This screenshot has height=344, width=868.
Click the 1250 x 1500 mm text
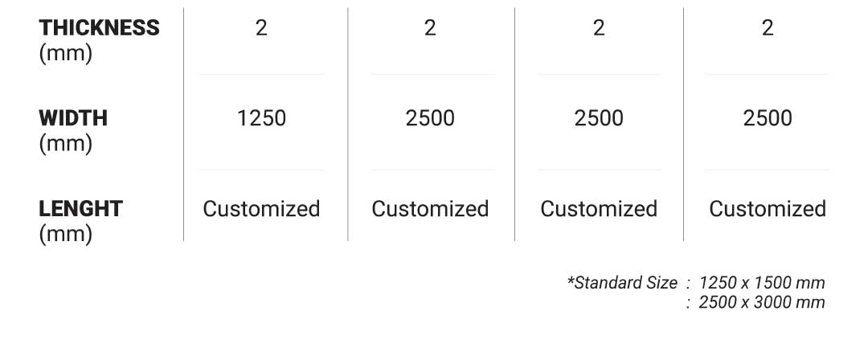762,283
